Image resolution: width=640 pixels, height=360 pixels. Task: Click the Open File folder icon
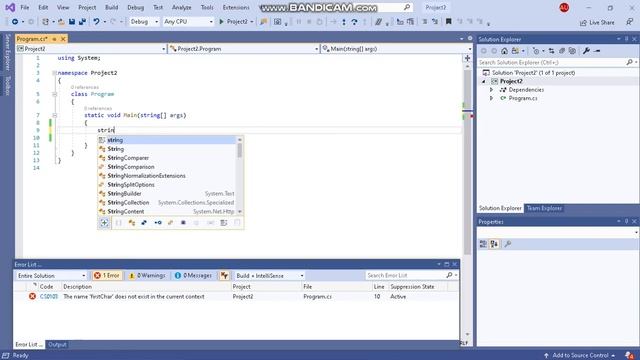[x=61, y=22]
